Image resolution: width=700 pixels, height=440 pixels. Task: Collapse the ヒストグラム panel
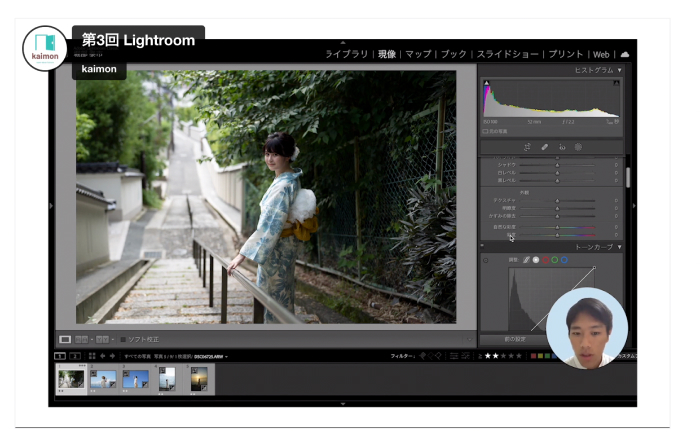pyautogui.click(x=620, y=70)
